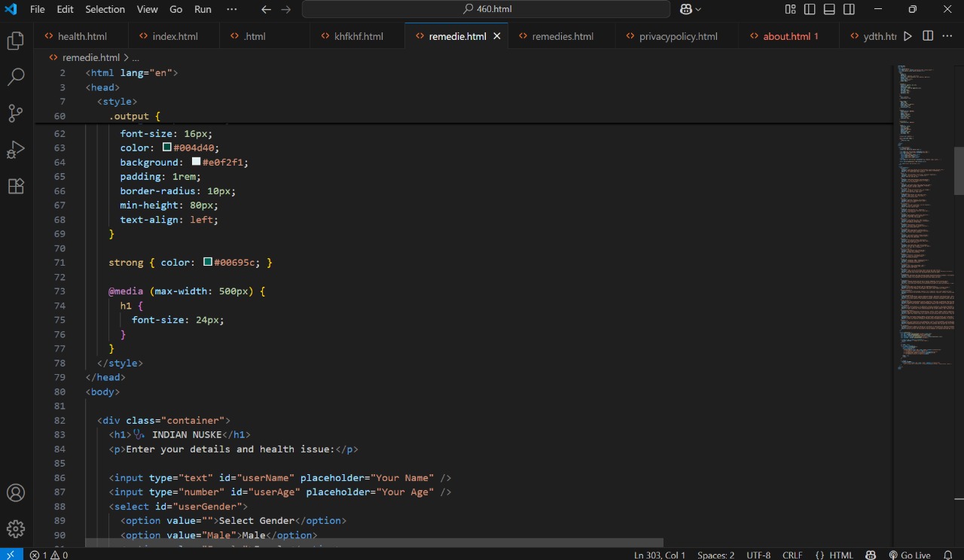Click the notifications bell in status bar

[947, 555]
